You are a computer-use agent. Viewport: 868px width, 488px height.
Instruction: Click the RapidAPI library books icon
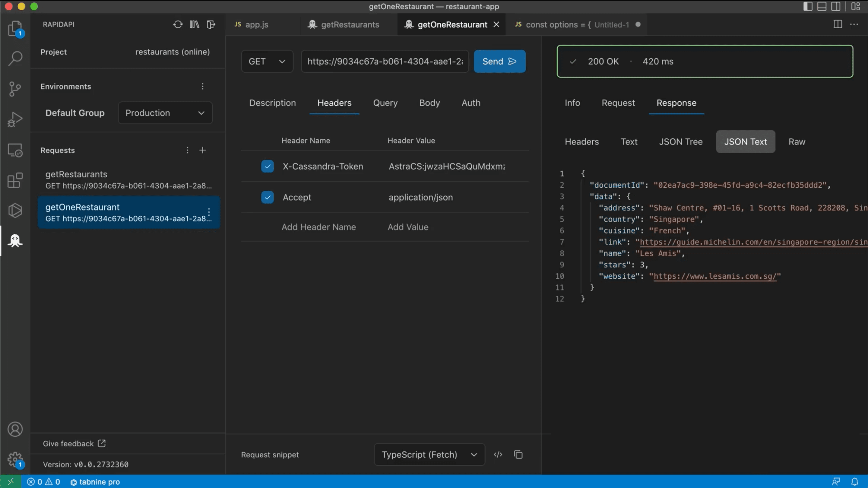click(x=195, y=25)
